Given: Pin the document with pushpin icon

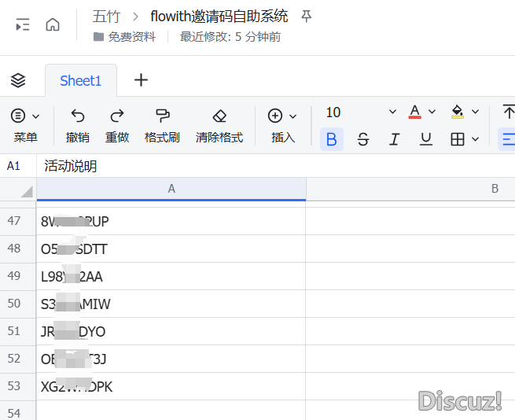Looking at the screenshot, I should coord(307,16).
